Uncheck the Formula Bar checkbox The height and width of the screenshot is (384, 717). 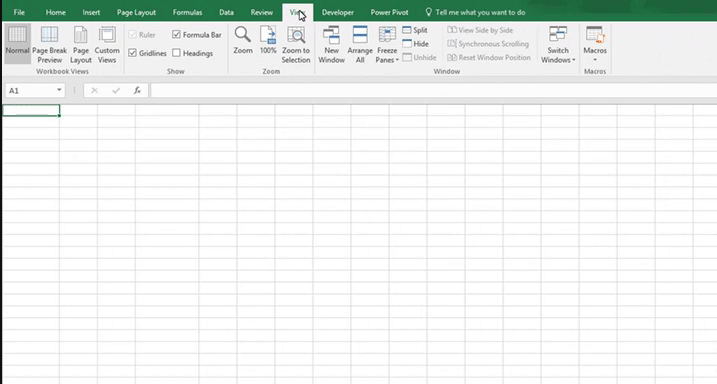click(x=177, y=34)
